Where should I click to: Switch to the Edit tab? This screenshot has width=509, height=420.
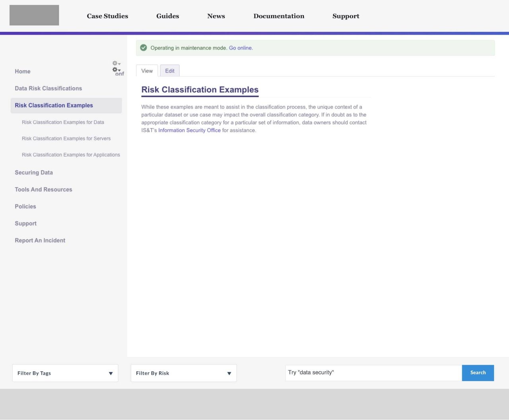pyautogui.click(x=170, y=71)
